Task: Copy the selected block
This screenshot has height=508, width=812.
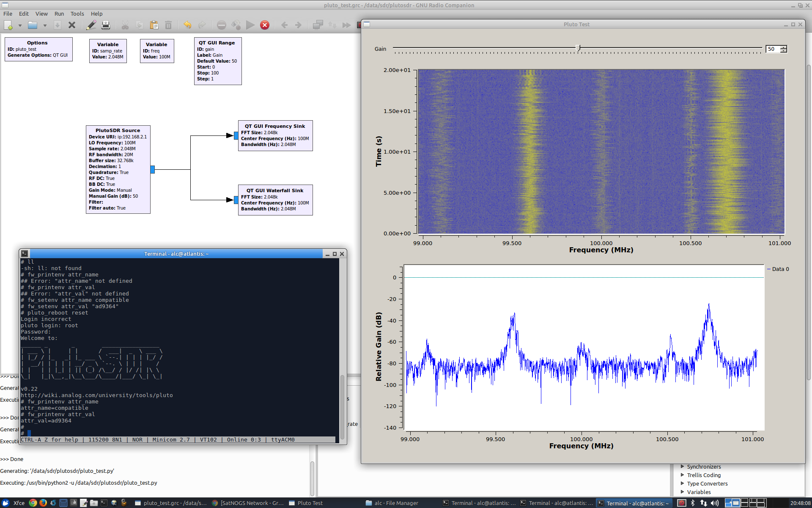Action: pyautogui.click(x=140, y=25)
